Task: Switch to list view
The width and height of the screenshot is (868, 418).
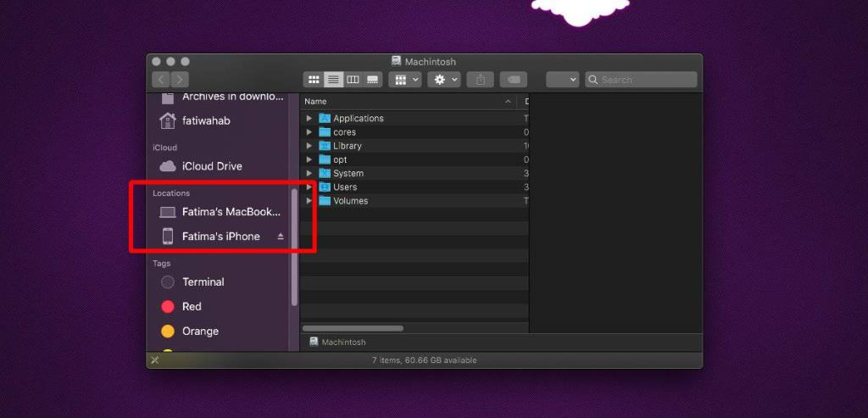Action: click(x=333, y=80)
